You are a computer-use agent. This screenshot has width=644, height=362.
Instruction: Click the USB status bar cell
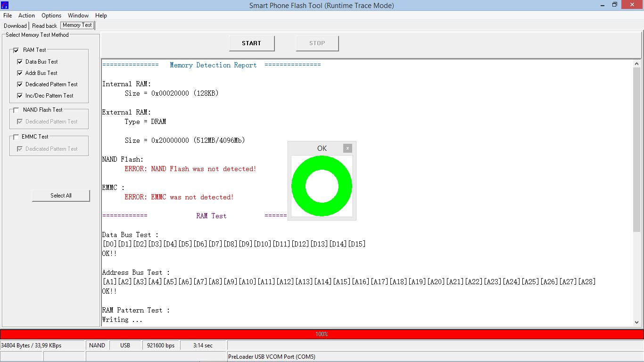[x=125, y=346]
